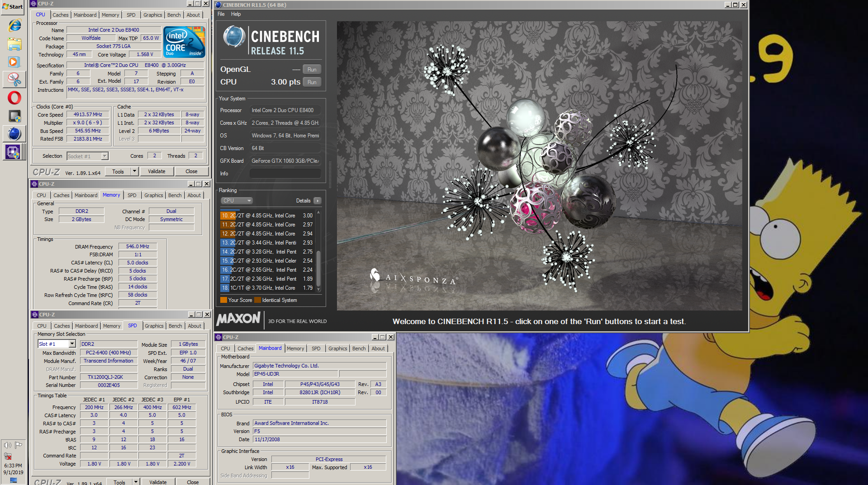Image resolution: width=868 pixels, height=485 pixels.
Task: Click the 3D rendered scene preview image
Action: 539,166
